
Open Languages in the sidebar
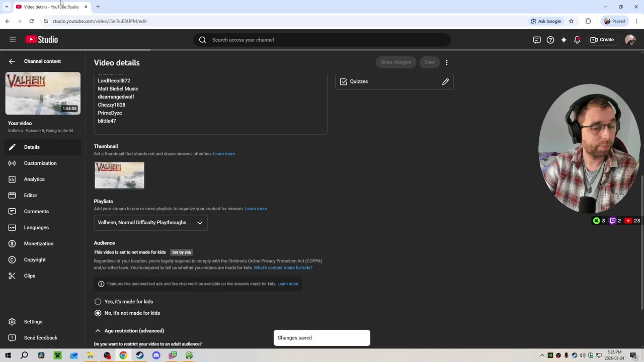pyautogui.click(x=43, y=227)
